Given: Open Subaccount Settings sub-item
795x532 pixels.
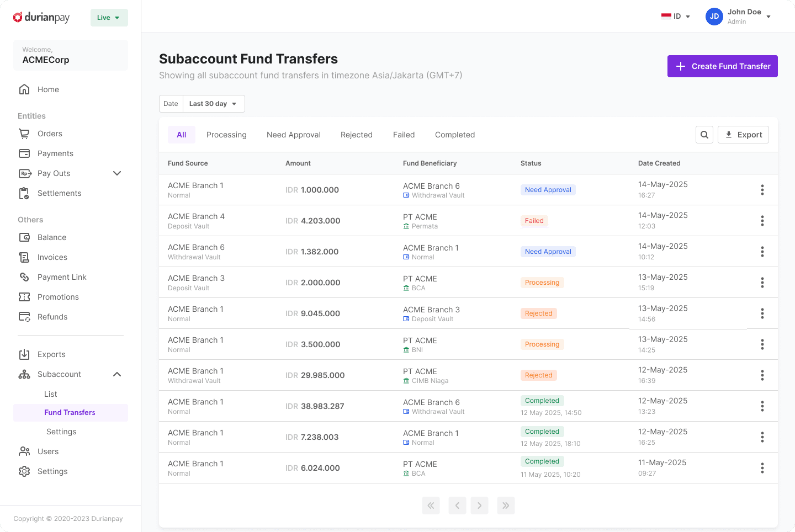Looking at the screenshot, I should pyautogui.click(x=61, y=432).
